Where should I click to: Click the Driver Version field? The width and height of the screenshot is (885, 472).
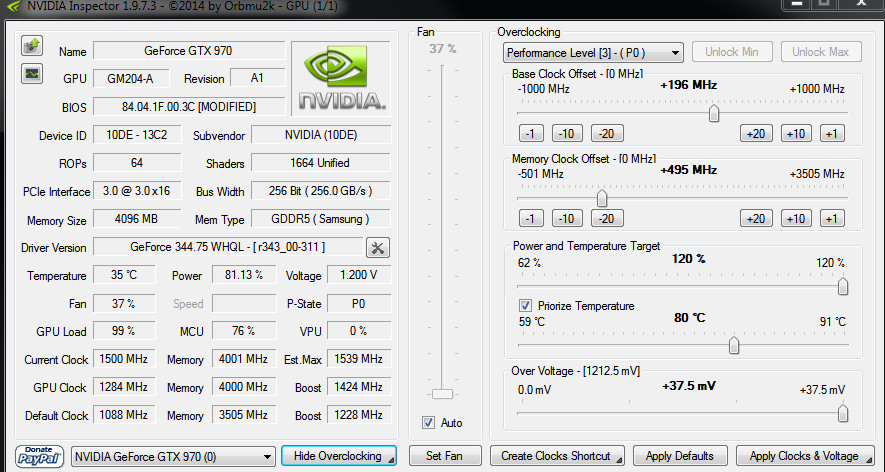coord(228,247)
